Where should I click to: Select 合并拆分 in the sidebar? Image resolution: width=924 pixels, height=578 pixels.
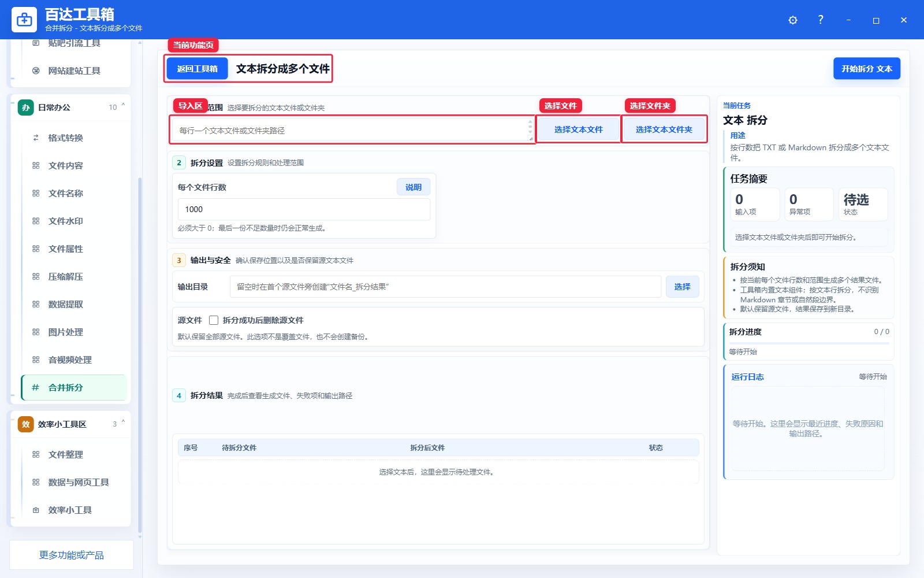[x=74, y=387]
